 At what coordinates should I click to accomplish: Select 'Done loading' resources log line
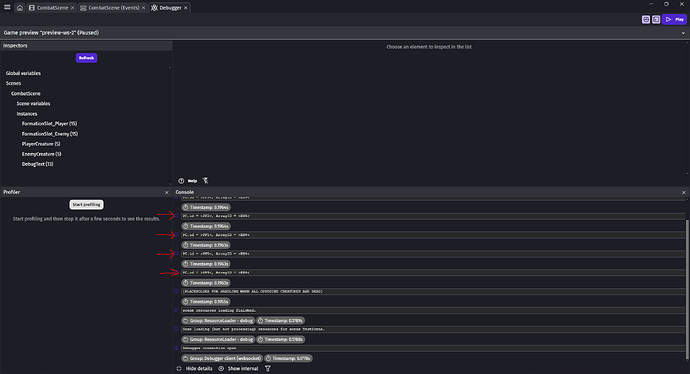pyautogui.click(x=433, y=329)
